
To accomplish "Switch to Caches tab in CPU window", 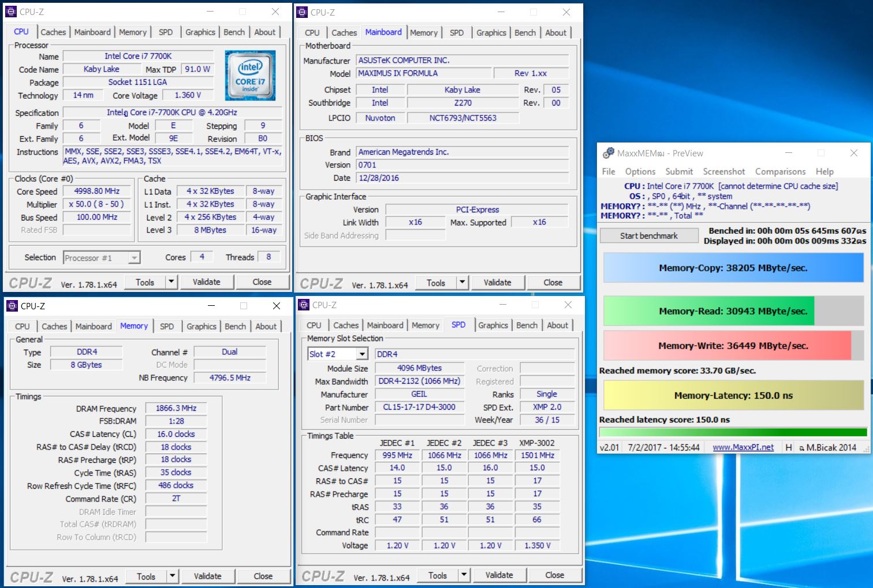I will coord(53,32).
